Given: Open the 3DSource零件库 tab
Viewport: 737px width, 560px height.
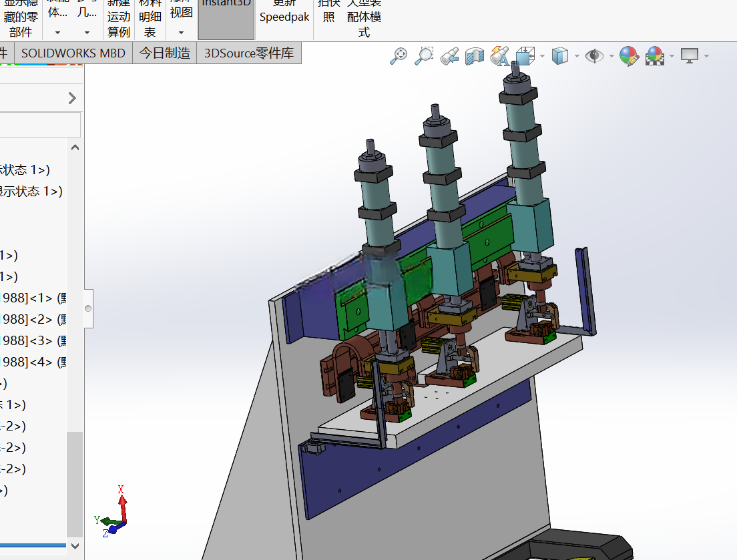Looking at the screenshot, I should [249, 53].
